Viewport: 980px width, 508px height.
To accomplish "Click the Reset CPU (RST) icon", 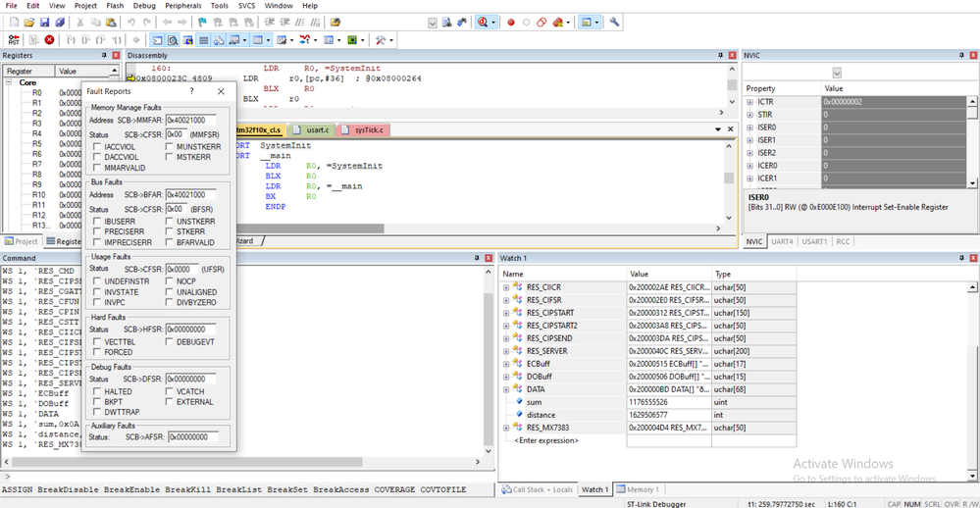I will pyautogui.click(x=14, y=39).
